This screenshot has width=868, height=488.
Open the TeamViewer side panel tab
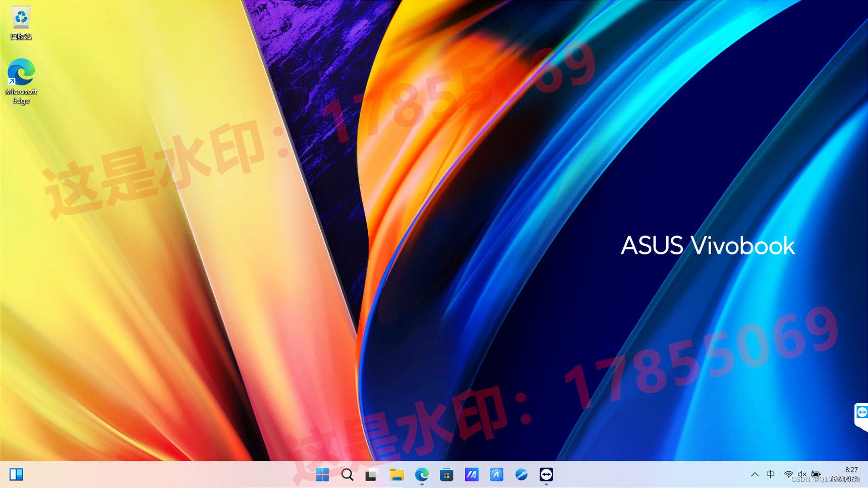(x=861, y=417)
